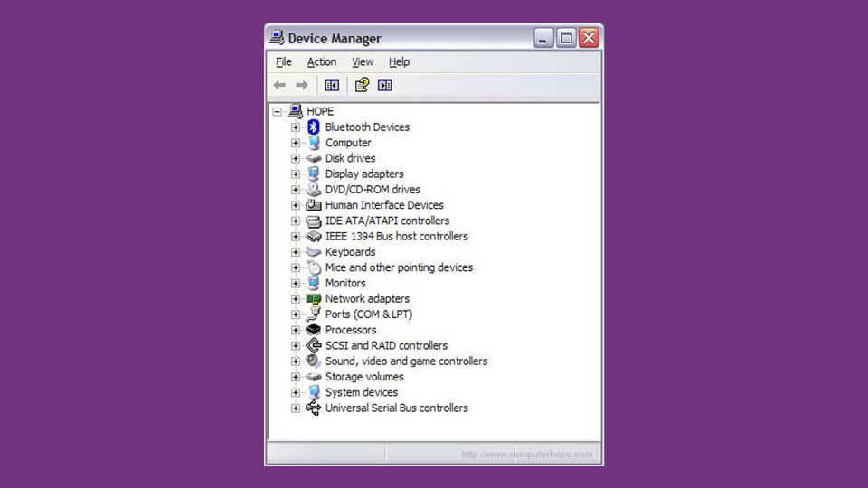Click the Show/Hide Console Tree toolbar icon

(332, 85)
